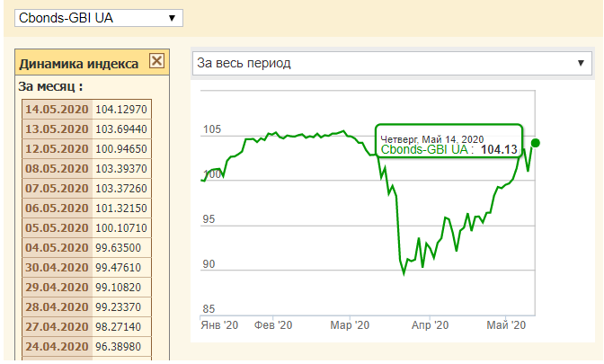
Task: Click the 95 y-axis label
Action: coord(209,219)
